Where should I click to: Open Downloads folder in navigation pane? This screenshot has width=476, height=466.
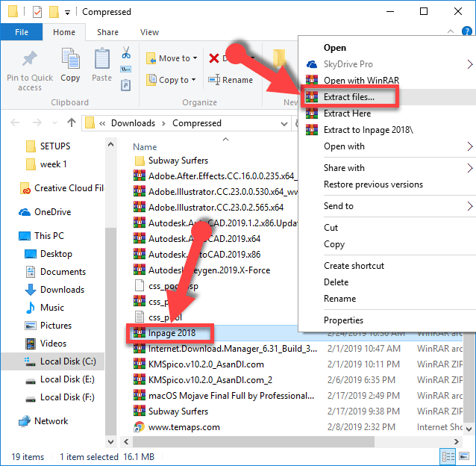pyautogui.click(x=62, y=290)
